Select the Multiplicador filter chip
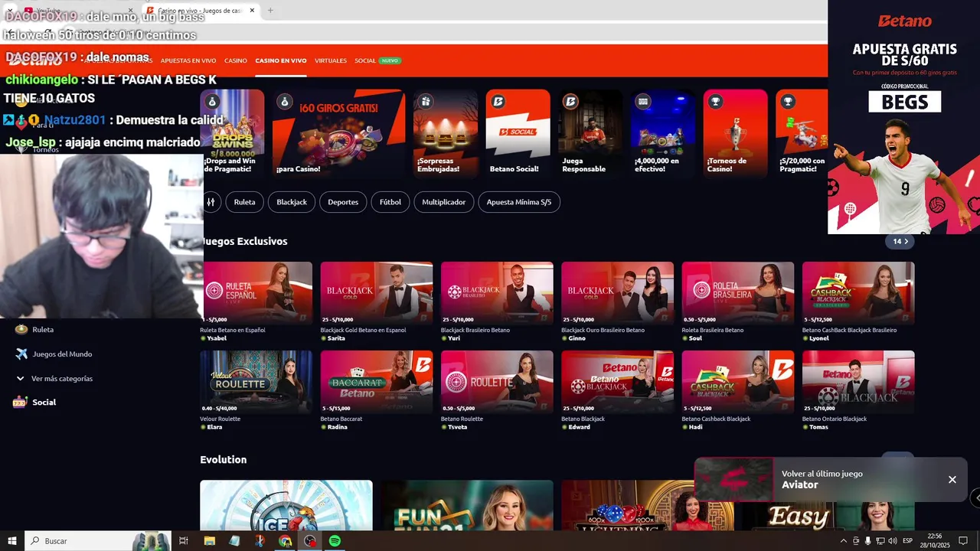980x551 pixels. point(444,202)
